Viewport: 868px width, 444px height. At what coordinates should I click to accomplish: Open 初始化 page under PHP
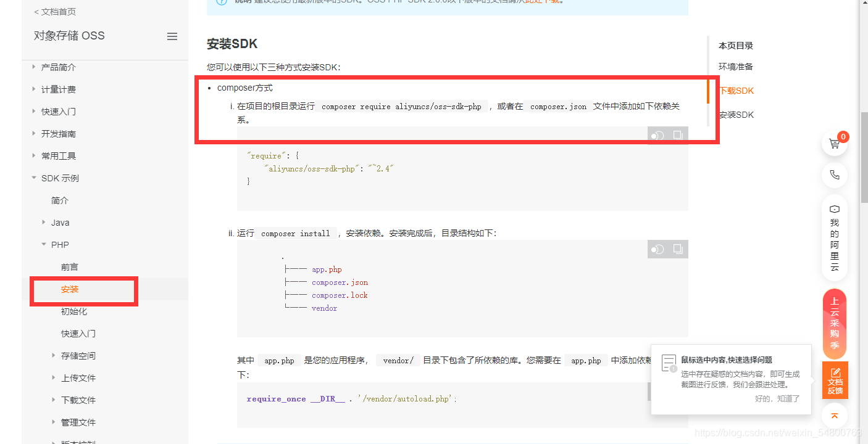tap(74, 311)
